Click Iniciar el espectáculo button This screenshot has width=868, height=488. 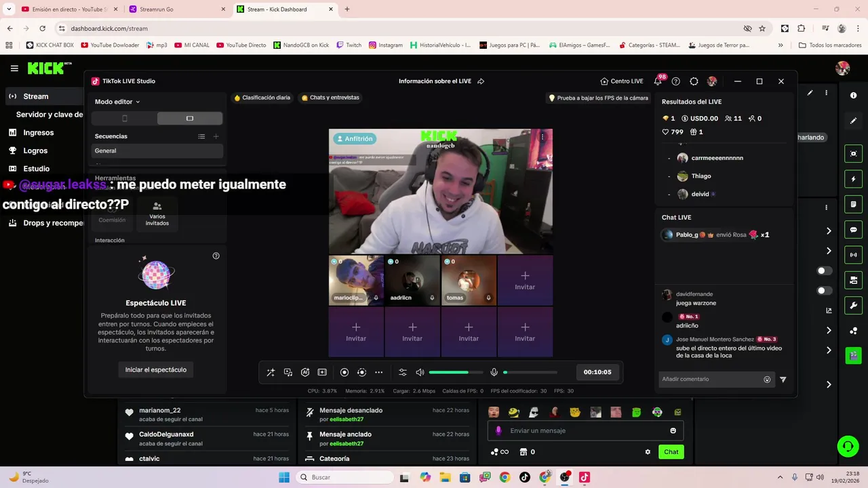coord(156,369)
